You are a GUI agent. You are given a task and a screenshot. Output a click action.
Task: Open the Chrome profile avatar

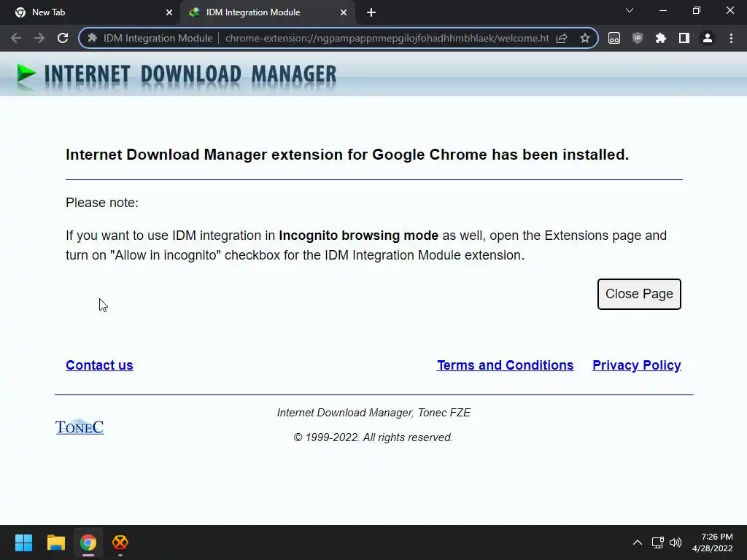[708, 38]
